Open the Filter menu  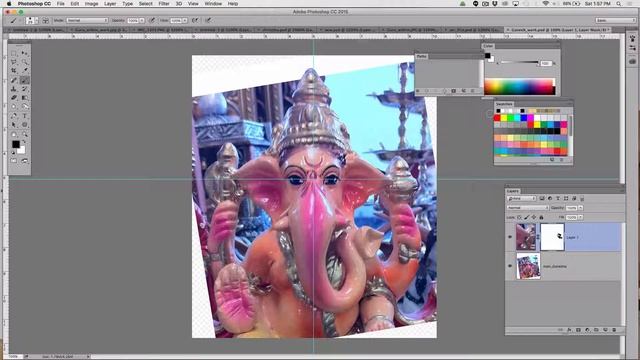[164, 4]
